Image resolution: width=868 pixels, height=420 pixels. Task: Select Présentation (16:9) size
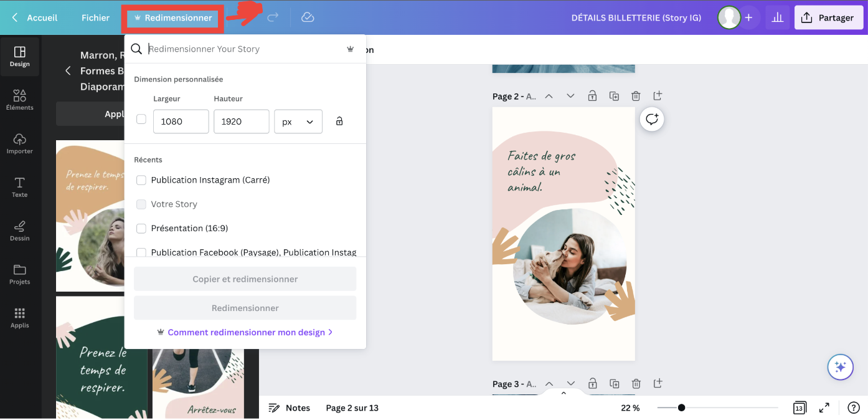coord(141,228)
